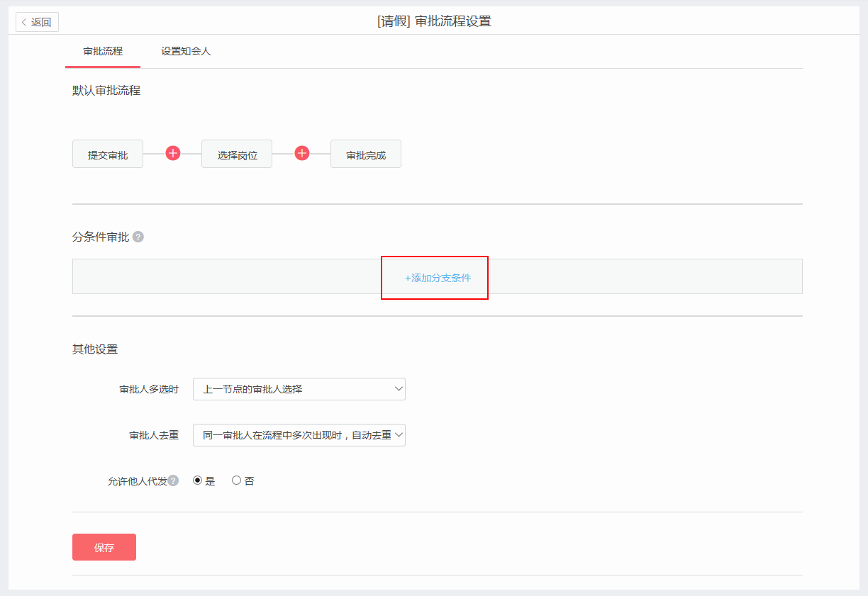Click the 审批人多选时 label
The height and width of the screenshot is (596, 868).
[x=149, y=390]
